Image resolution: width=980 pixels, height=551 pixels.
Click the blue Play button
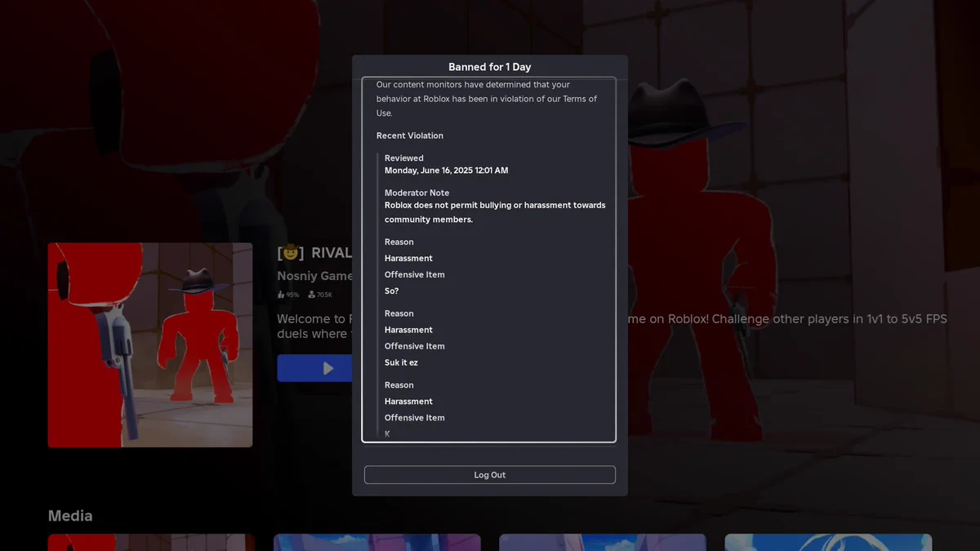tap(315, 368)
